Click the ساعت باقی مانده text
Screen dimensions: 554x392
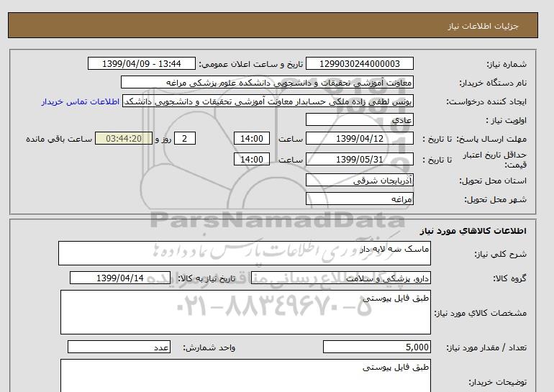point(59,139)
